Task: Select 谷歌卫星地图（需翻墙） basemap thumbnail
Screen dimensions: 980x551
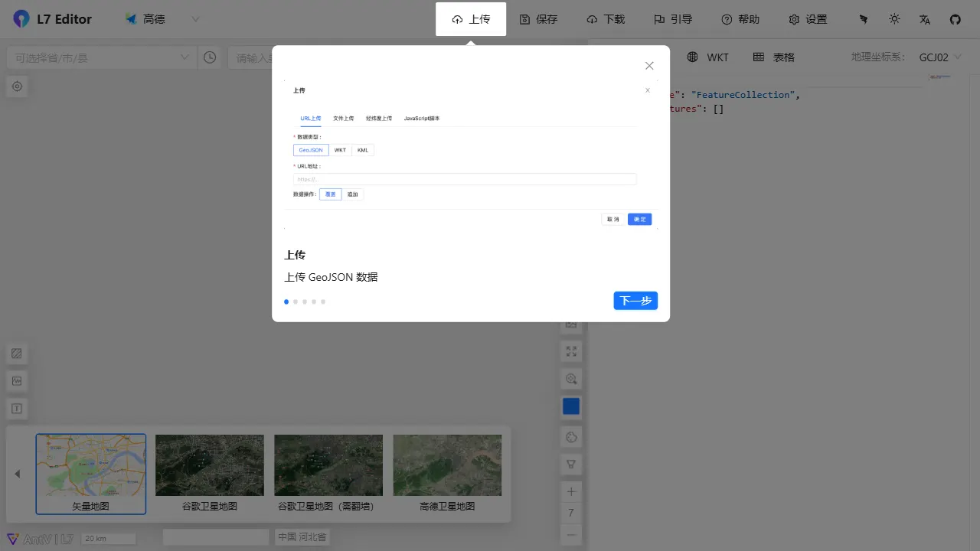Action: [328, 474]
